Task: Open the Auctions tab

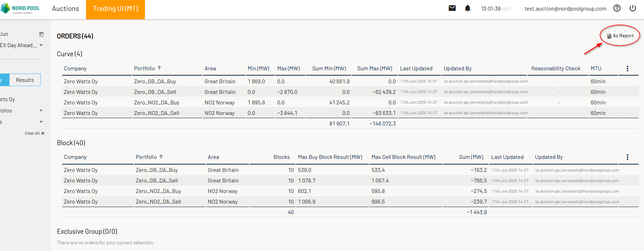Action: tap(65, 9)
